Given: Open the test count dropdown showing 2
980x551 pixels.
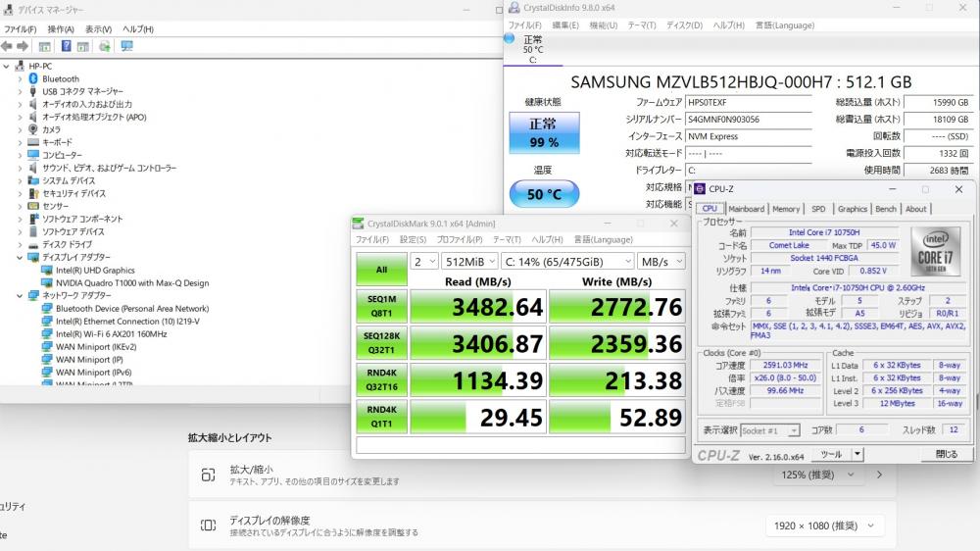Looking at the screenshot, I should pos(423,262).
